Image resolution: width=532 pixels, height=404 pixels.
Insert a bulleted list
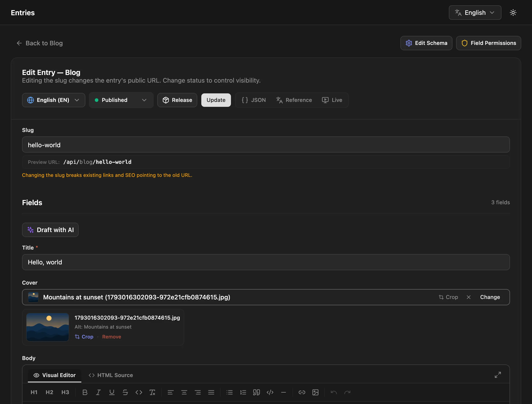(229, 392)
